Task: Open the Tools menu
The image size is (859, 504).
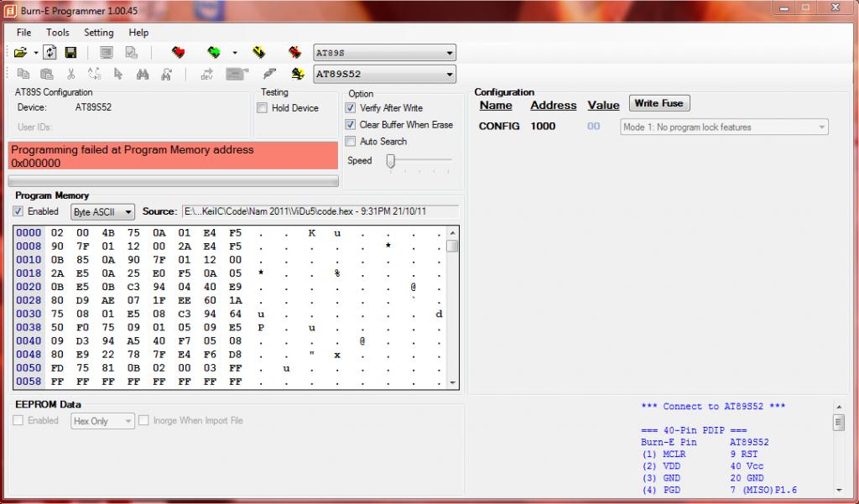Action: pos(58,33)
